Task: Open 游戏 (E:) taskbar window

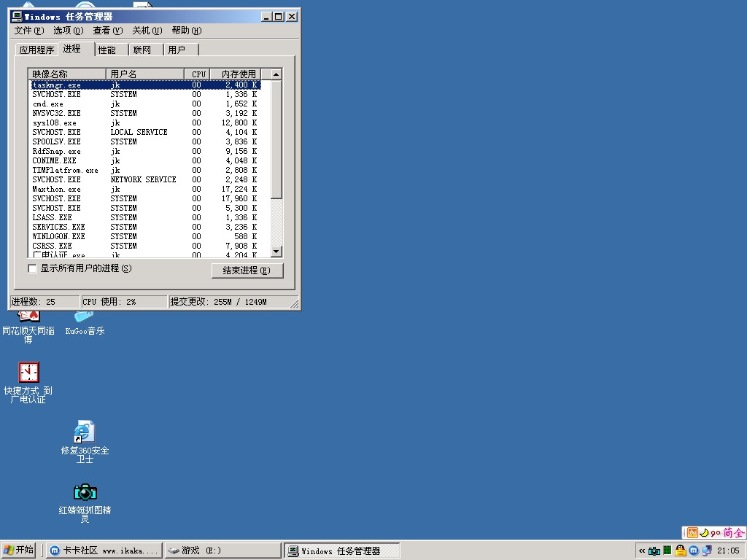Action: click(x=222, y=551)
